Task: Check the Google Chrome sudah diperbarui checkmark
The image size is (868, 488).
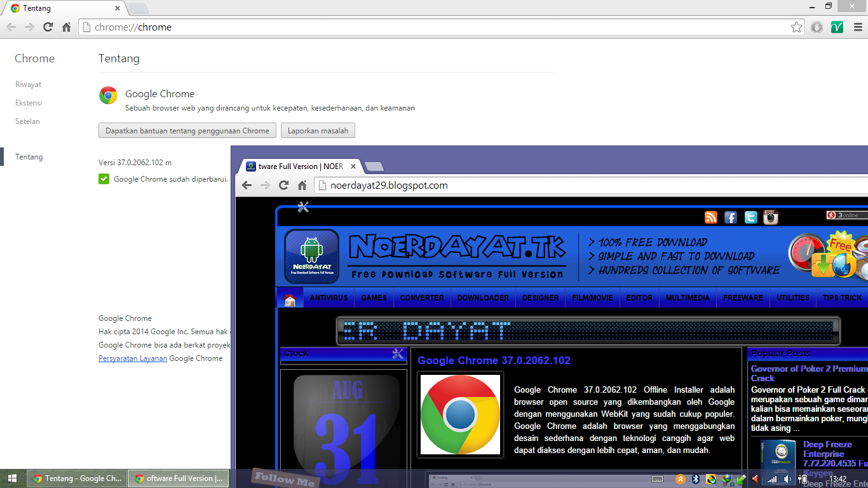Action: coord(104,179)
